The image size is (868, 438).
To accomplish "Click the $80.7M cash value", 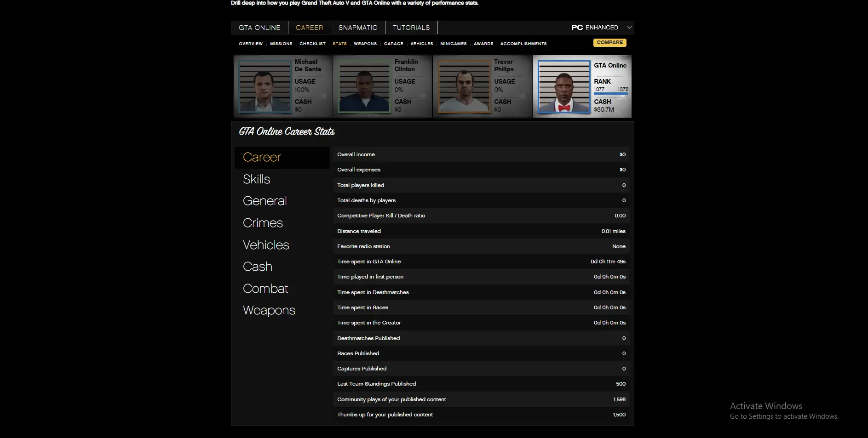I will coord(604,110).
